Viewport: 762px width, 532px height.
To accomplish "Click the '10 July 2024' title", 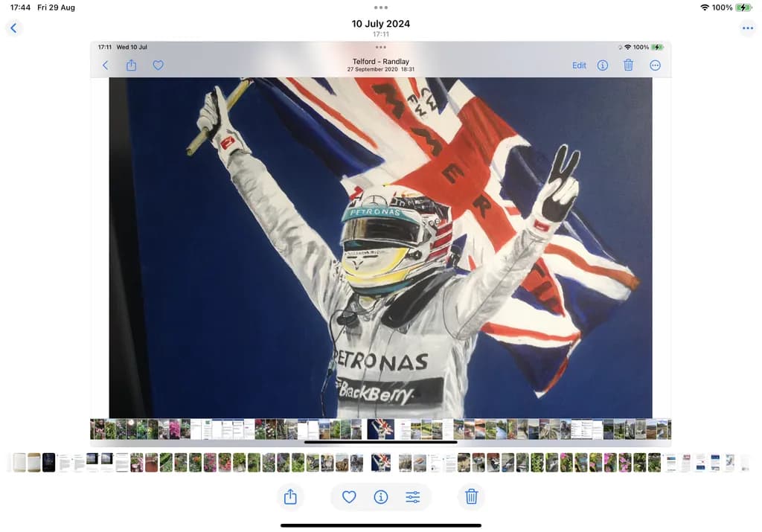I will pos(380,24).
